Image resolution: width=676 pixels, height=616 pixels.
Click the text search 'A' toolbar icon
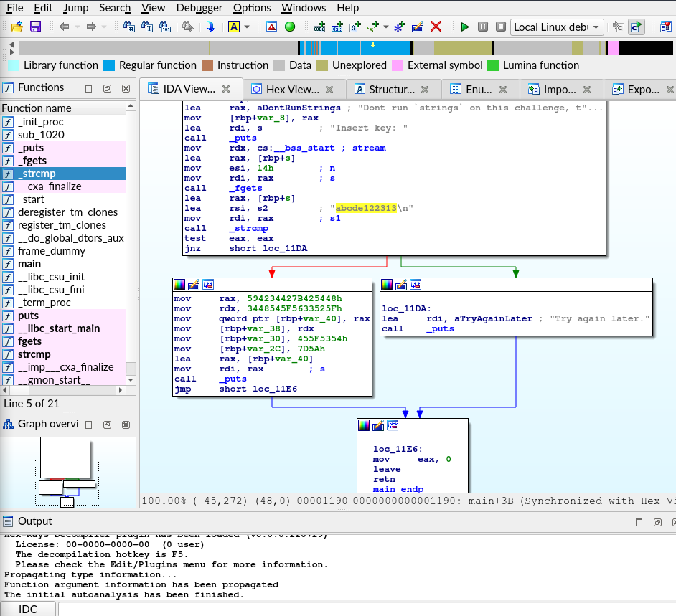click(x=234, y=27)
